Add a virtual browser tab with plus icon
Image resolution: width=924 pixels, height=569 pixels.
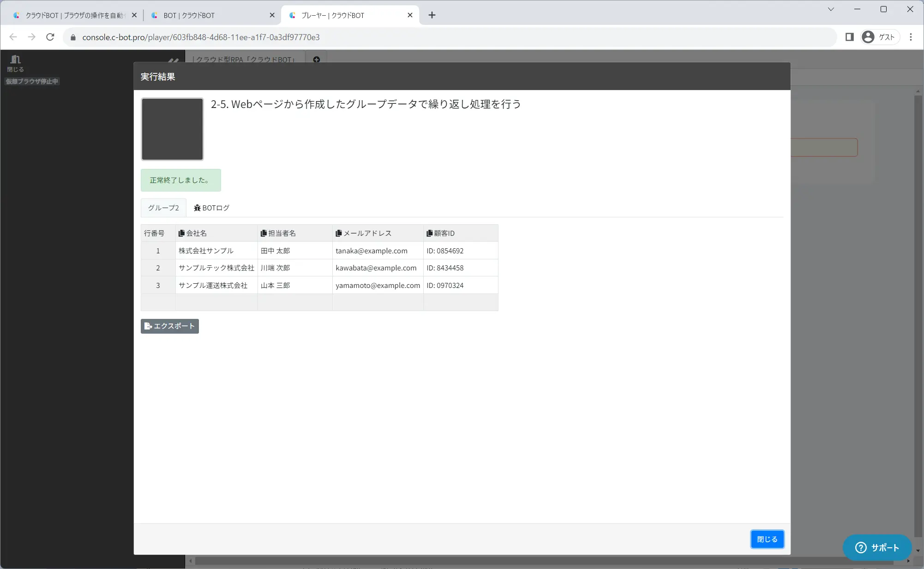click(317, 60)
